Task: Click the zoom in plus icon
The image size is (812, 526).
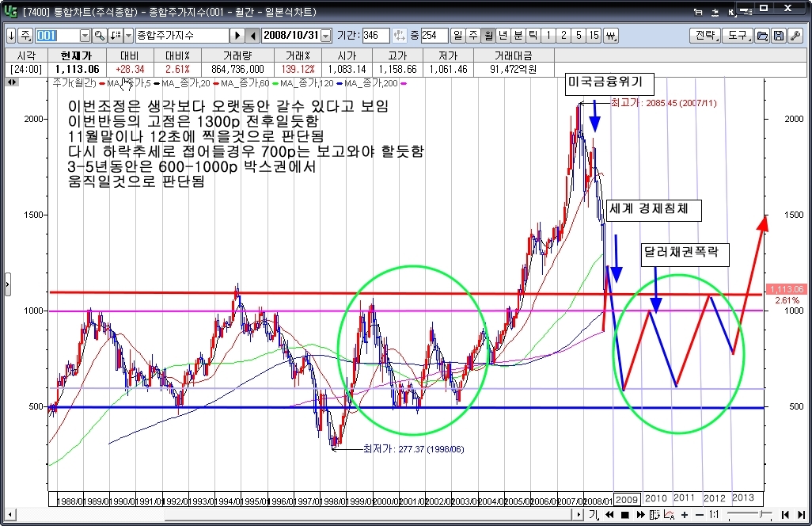Action: [684, 515]
